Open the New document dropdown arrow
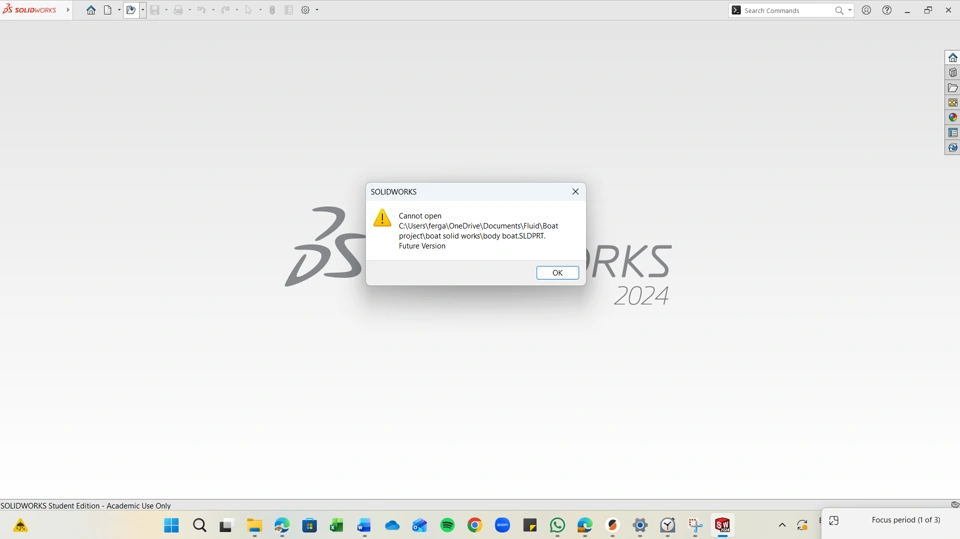 (x=119, y=10)
